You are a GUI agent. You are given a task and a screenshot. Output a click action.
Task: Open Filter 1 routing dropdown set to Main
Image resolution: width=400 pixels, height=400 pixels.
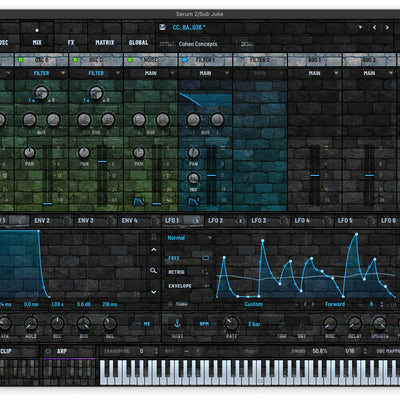205,73
